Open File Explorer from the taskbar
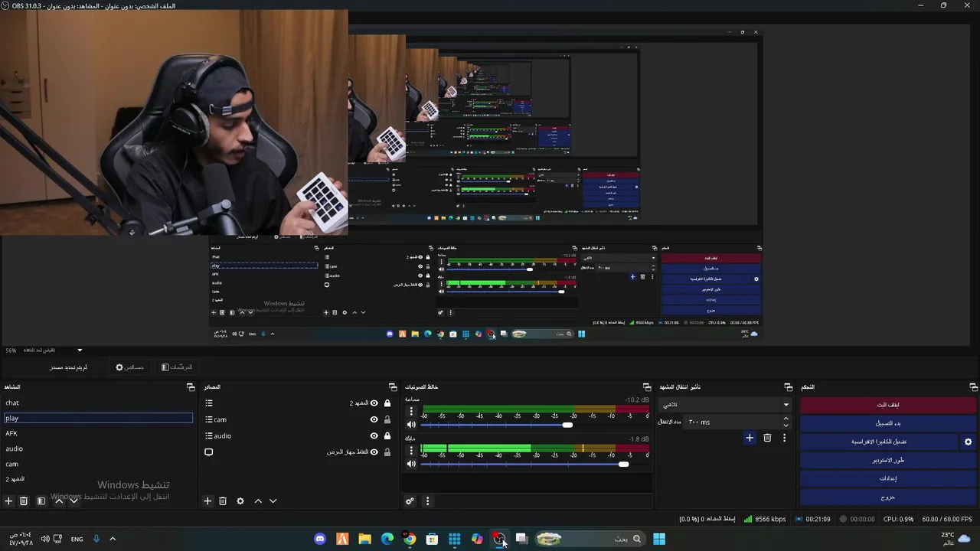 [x=365, y=539]
